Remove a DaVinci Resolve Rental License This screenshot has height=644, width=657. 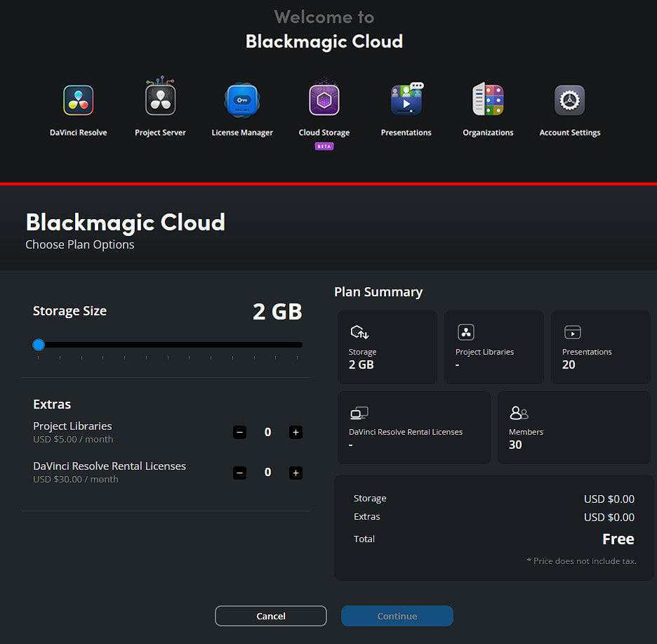(240, 473)
